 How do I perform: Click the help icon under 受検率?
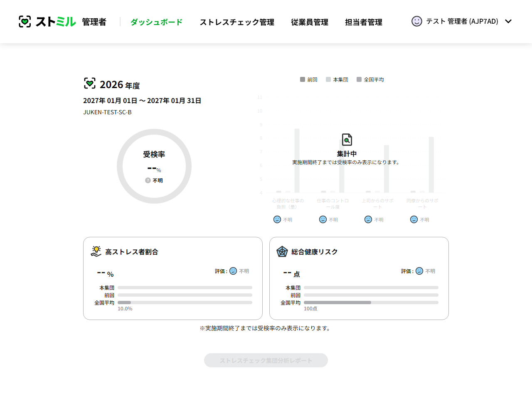(x=148, y=180)
